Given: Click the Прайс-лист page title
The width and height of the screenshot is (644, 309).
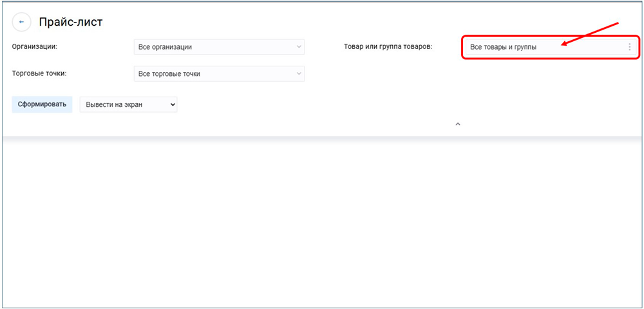Looking at the screenshot, I should click(x=71, y=22).
